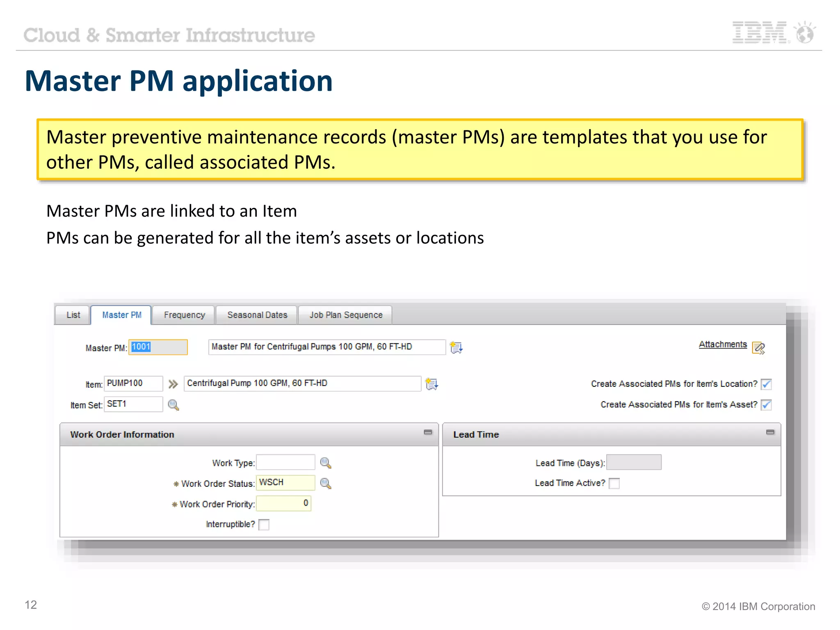840x630 pixels.
Task: Click slide page number 12
Action: (x=31, y=605)
